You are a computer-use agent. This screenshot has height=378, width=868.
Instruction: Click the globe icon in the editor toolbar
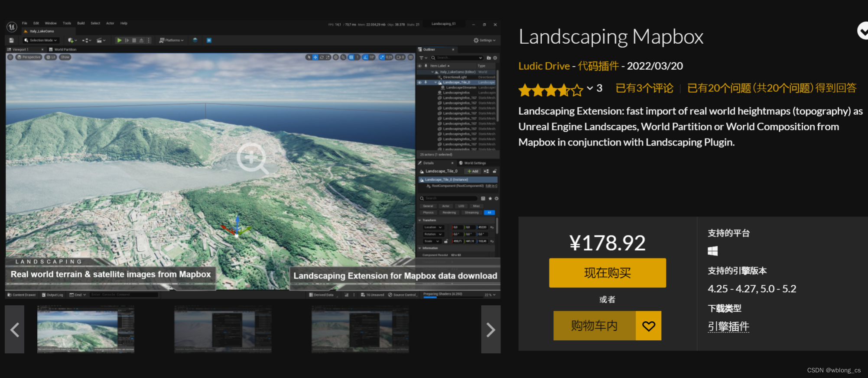pos(195,40)
